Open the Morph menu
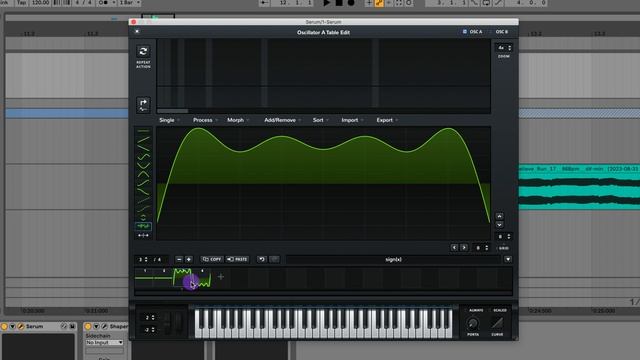Screen dimensions: 640x360 pyautogui.click(x=238, y=120)
